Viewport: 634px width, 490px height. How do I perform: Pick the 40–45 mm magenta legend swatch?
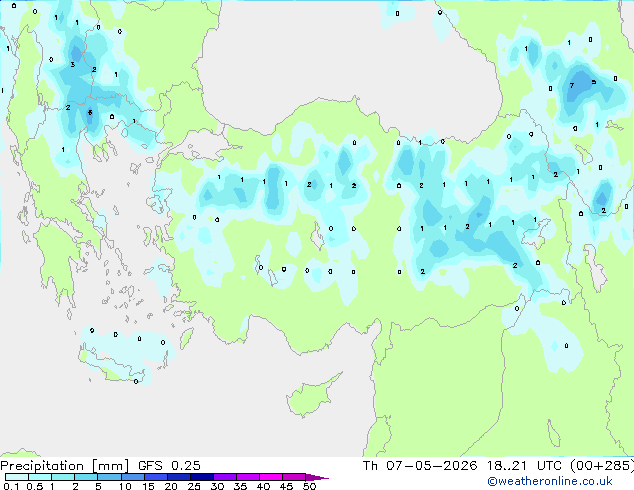tap(271, 477)
